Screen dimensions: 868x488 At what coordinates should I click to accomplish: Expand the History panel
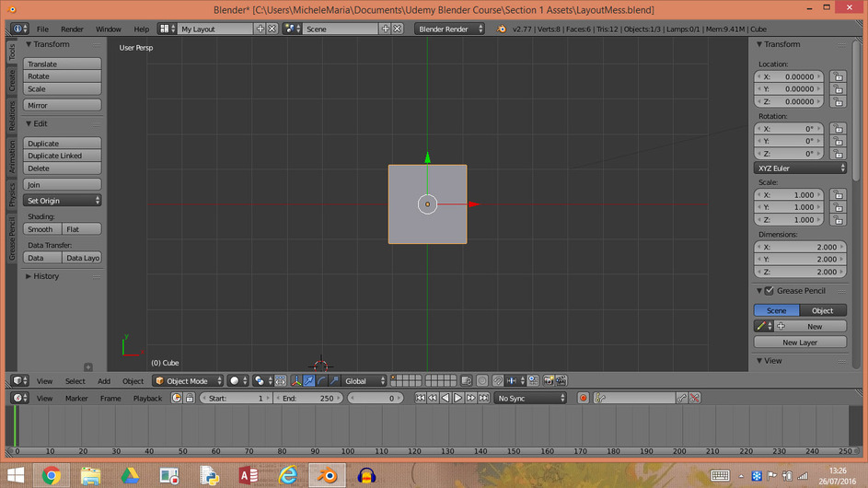pos(46,276)
